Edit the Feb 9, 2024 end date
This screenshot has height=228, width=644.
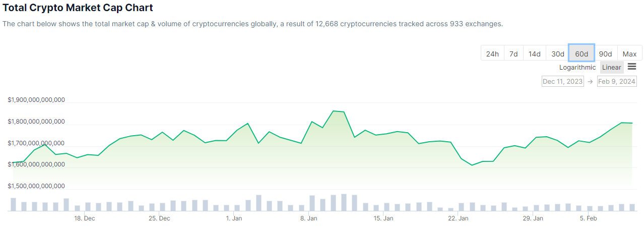[617, 81]
